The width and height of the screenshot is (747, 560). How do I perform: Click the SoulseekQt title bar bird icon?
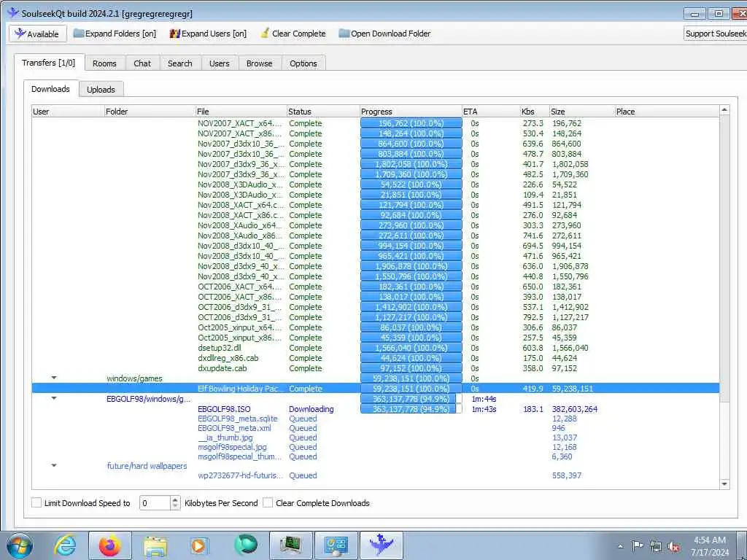pyautogui.click(x=13, y=13)
